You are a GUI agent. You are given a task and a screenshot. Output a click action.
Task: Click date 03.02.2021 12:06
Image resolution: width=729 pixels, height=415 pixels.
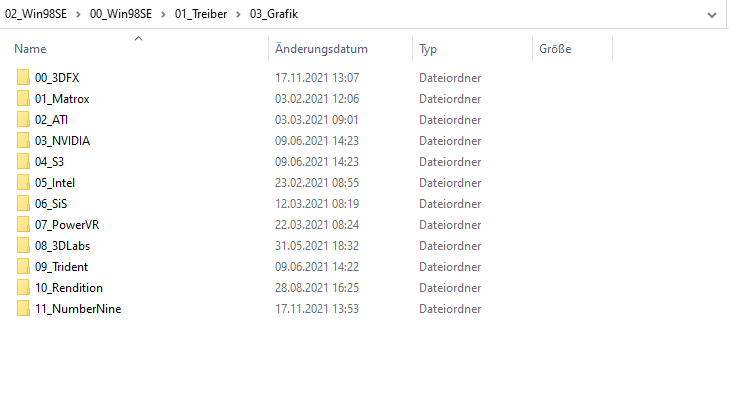317,99
